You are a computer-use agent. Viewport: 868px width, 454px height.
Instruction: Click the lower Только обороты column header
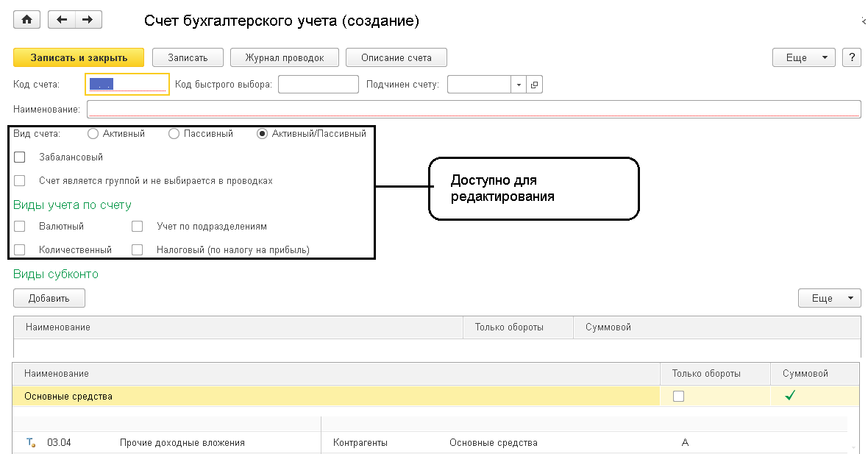(x=715, y=374)
